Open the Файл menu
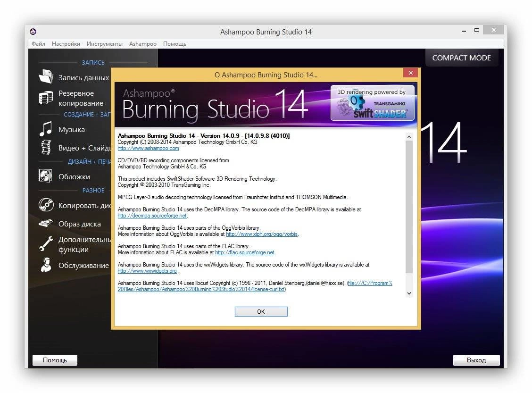 pos(38,44)
